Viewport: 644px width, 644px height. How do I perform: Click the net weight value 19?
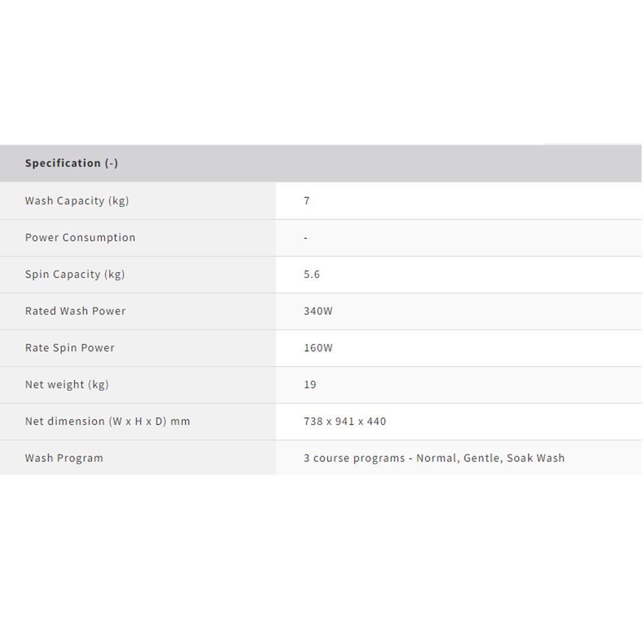pyautogui.click(x=310, y=385)
